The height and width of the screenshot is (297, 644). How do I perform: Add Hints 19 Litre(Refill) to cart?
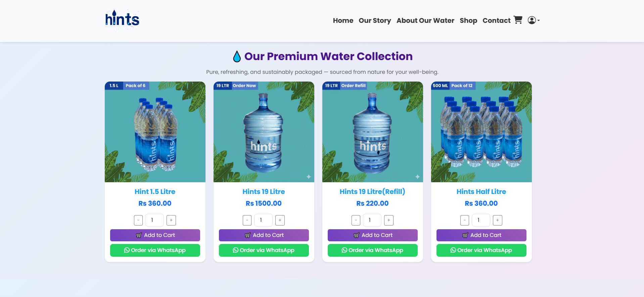point(373,235)
